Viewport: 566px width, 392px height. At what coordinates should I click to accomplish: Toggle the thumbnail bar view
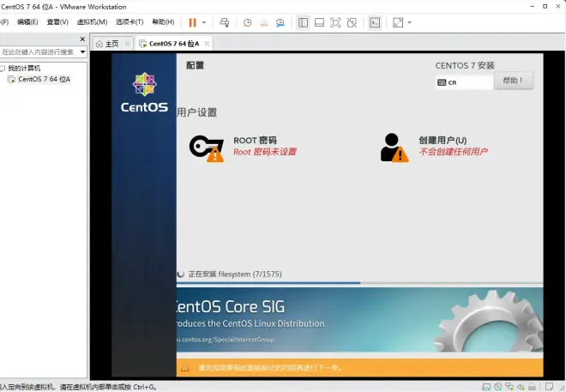(x=319, y=23)
